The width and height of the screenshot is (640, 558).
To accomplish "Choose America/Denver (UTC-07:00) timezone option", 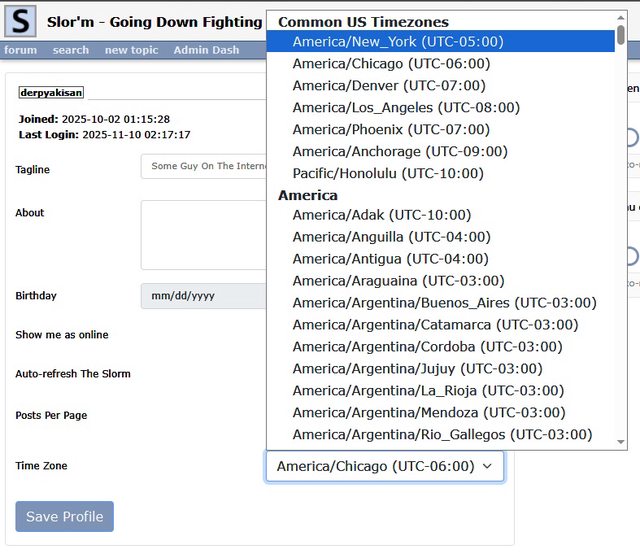I will (389, 85).
